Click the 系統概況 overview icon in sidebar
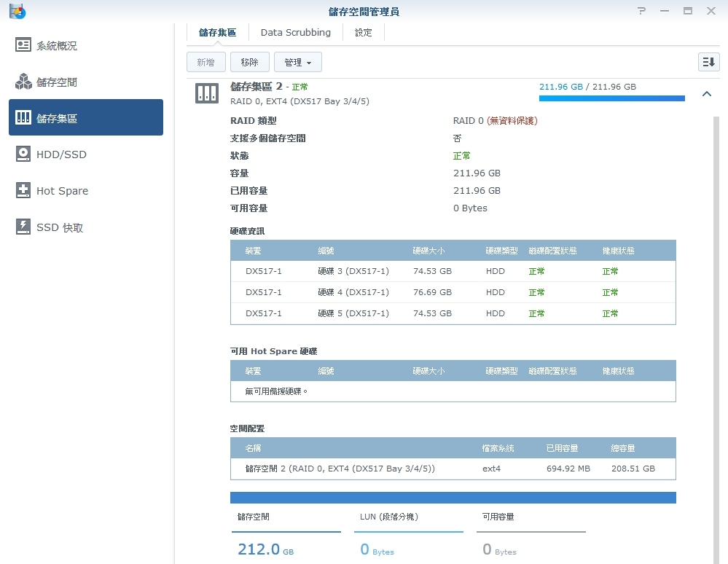Viewport: 728px width, 564px height. pos(23,45)
